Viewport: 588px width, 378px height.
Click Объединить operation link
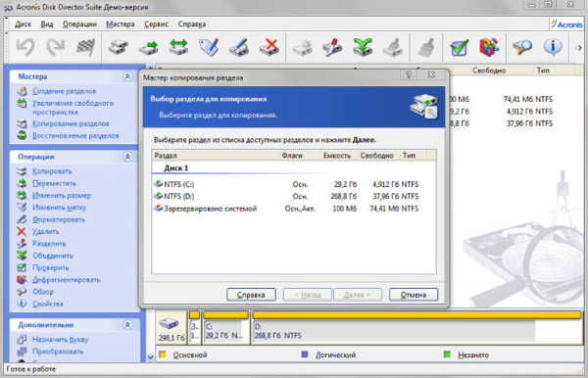(x=53, y=256)
